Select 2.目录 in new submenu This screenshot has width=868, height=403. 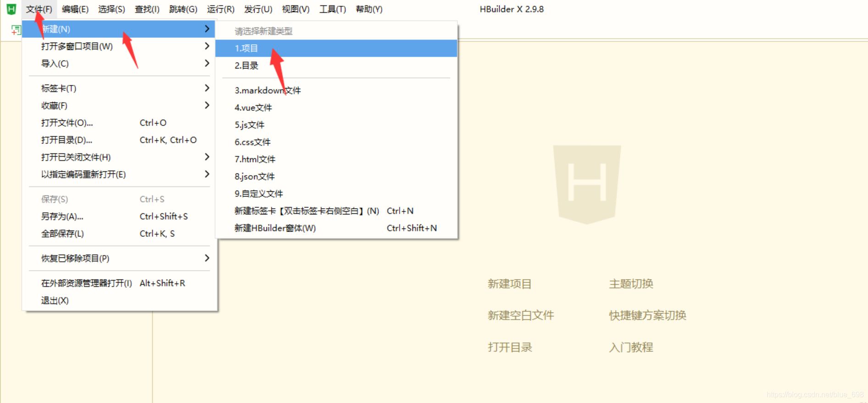point(336,66)
